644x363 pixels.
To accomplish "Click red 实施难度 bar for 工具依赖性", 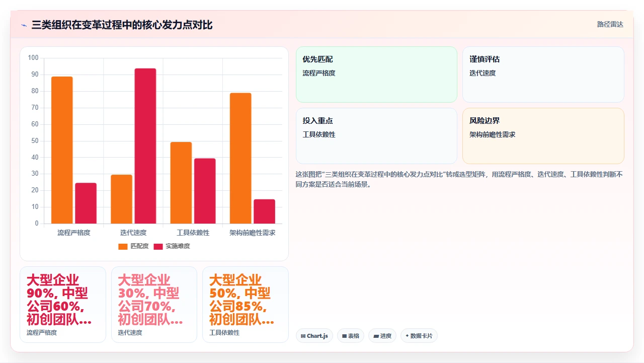I will click(x=205, y=191).
